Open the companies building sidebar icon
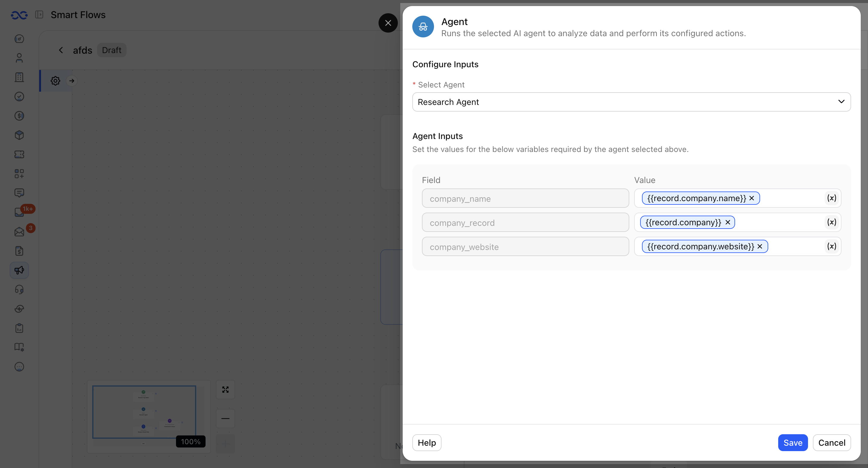The height and width of the screenshot is (468, 868). coord(19,77)
